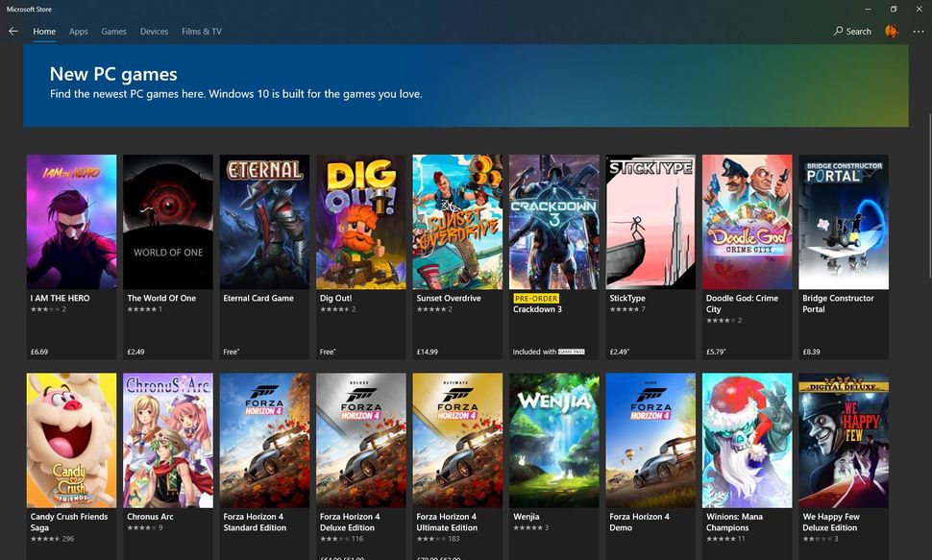Open the Candy Crush Friends Saga cover
932x560 pixels.
71,441
